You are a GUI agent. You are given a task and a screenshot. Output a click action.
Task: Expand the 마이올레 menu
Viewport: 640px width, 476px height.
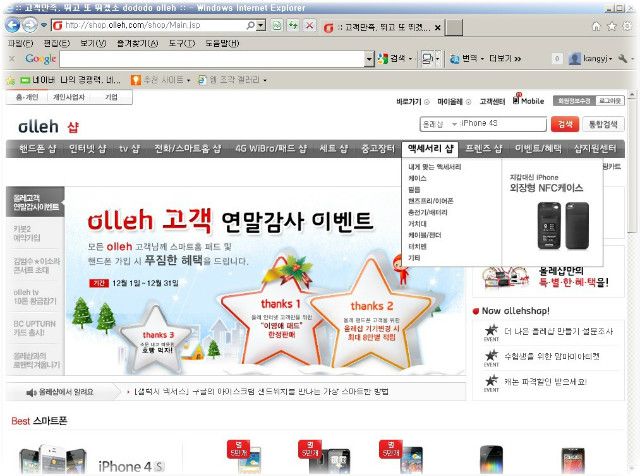(454, 102)
